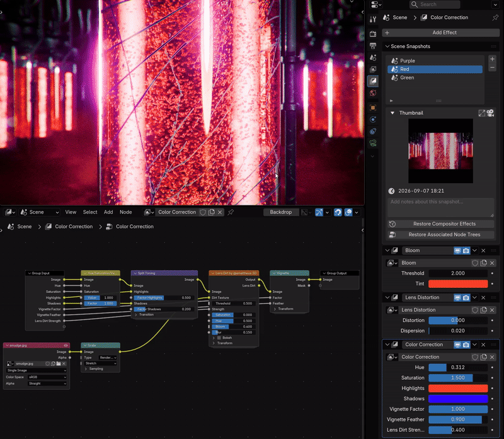Open the Node menu in node editor
The image size is (504, 439).
point(125,212)
